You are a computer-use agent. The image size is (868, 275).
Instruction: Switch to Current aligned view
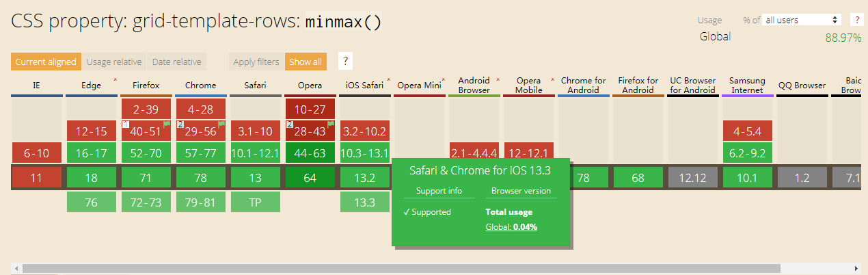click(46, 62)
